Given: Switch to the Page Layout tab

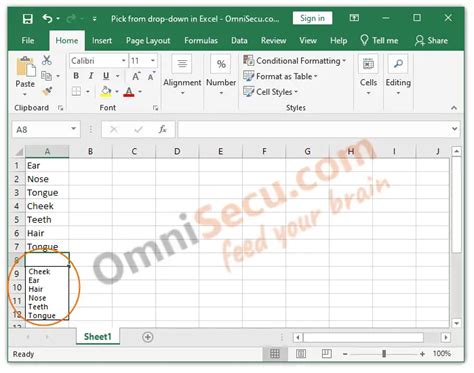Looking at the screenshot, I should pos(148,41).
